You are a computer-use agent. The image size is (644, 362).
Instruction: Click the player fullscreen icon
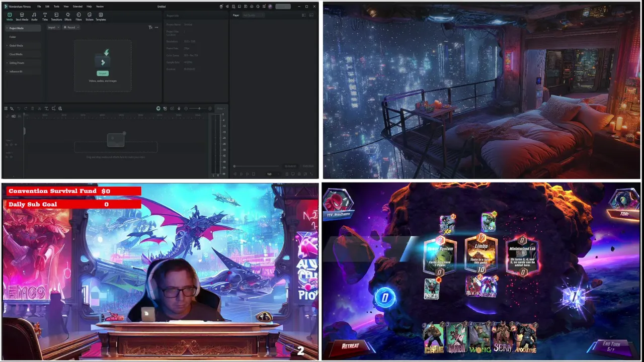point(311,174)
